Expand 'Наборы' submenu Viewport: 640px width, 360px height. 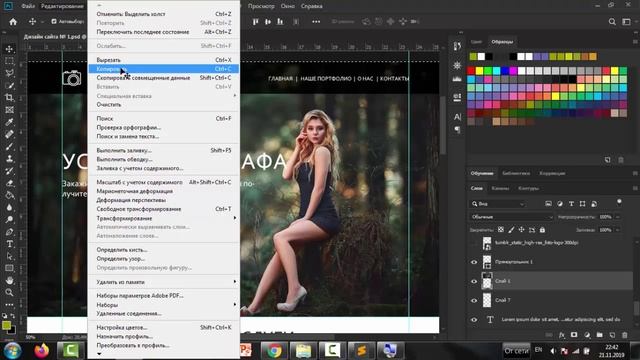pyautogui.click(x=164, y=305)
